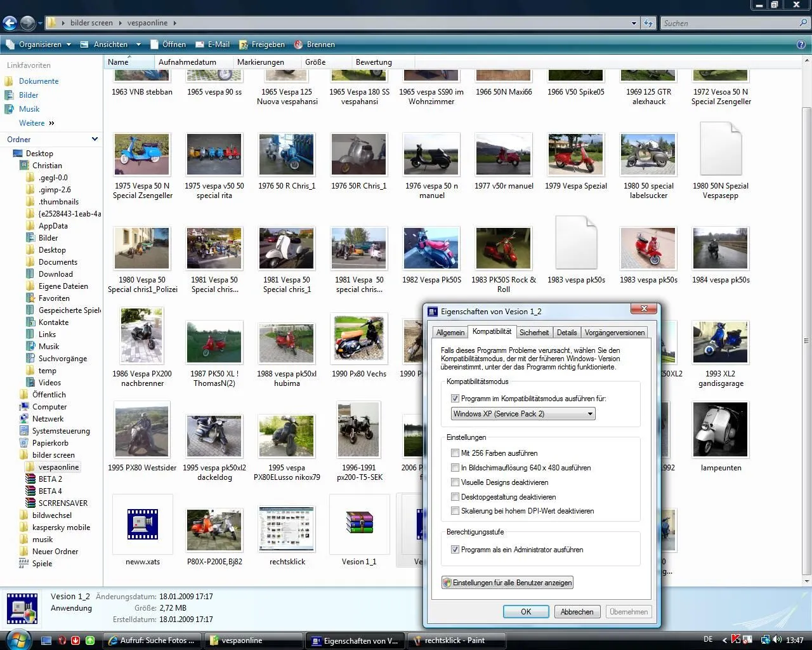
Task: Uncheck Programm im Kompatibilitätsmodus ausführen
Action: (x=455, y=399)
